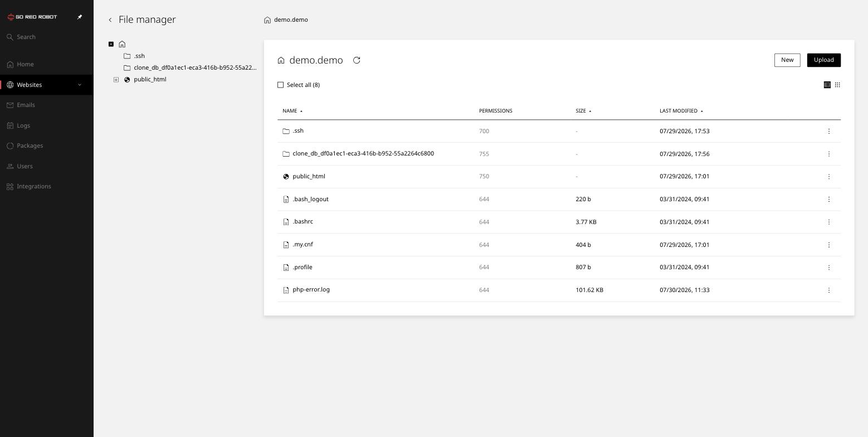Collapse the root tree node
This screenshot has height=437, width=868.
point(111,44)
